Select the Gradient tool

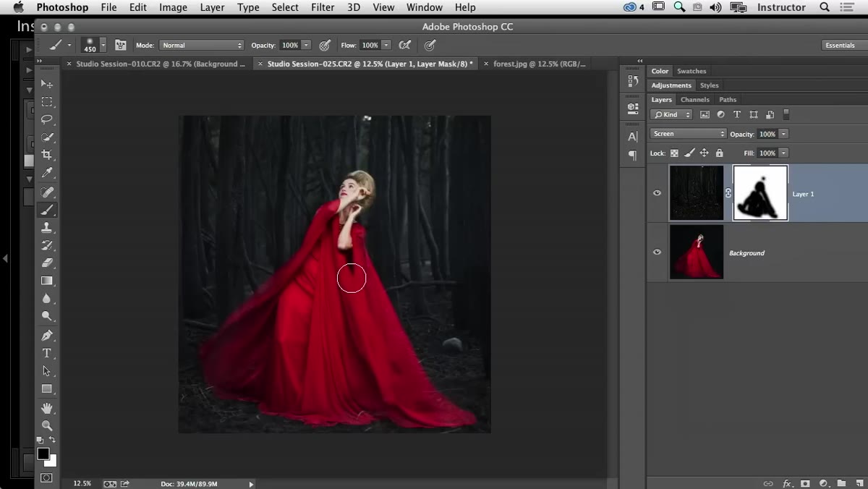47,281
